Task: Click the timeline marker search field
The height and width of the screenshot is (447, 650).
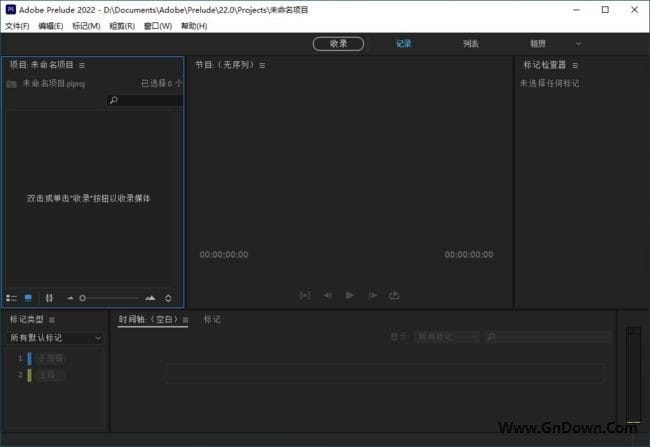Action: tap(548, 337)
